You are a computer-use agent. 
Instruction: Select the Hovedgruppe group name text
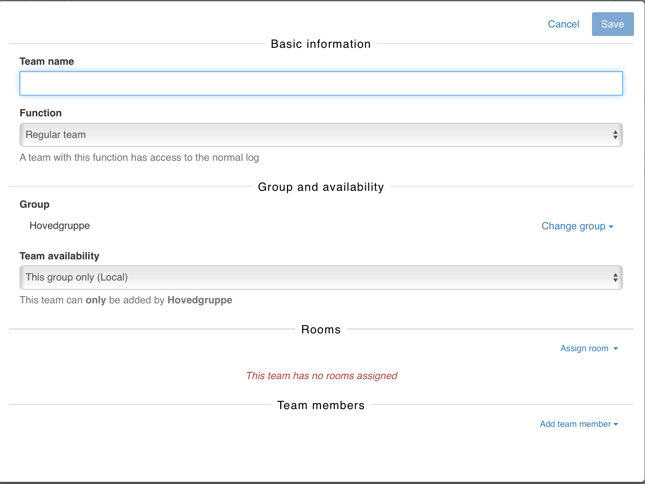click(x=59, y=226)
